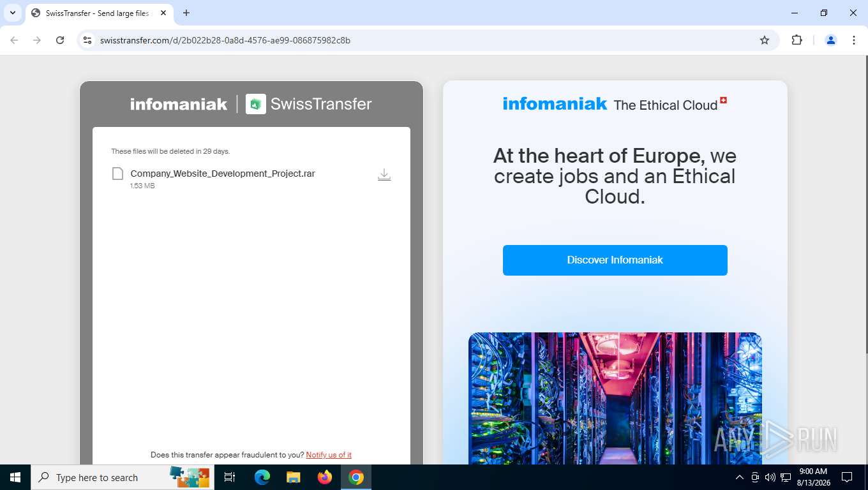Show hidden system tray icons
The width and height of the screenshot is (868, 490).
(739, 477)
